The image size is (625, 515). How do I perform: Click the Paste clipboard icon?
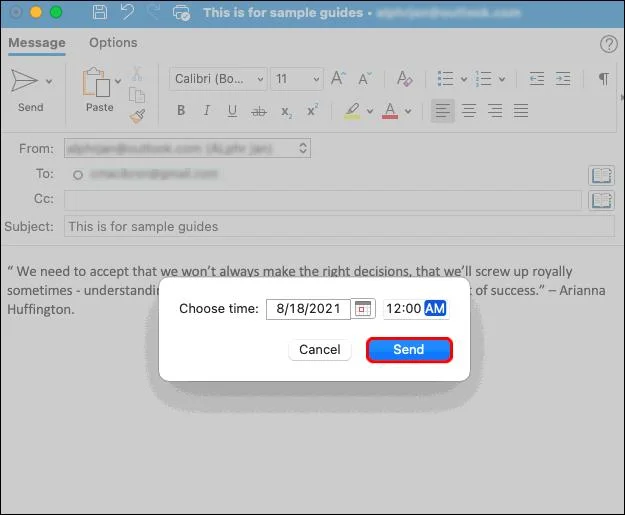pyautogui.click(x=96, y=82)
